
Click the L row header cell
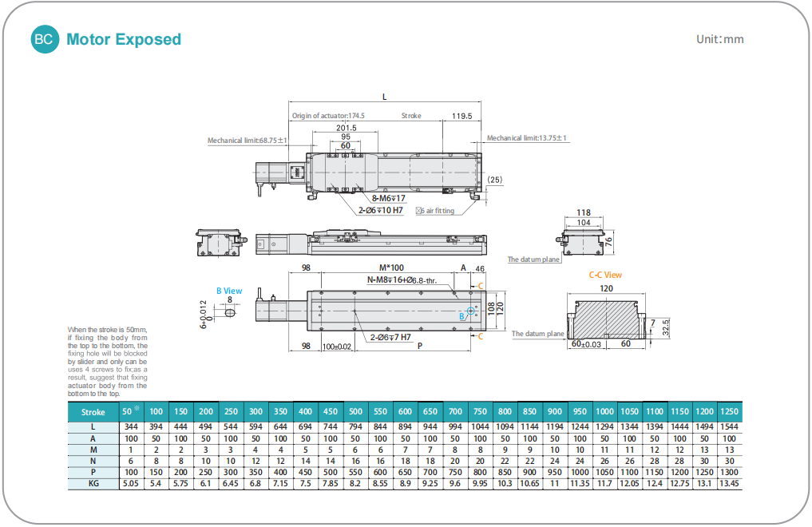pyautogui.click(x=93, y=427)
